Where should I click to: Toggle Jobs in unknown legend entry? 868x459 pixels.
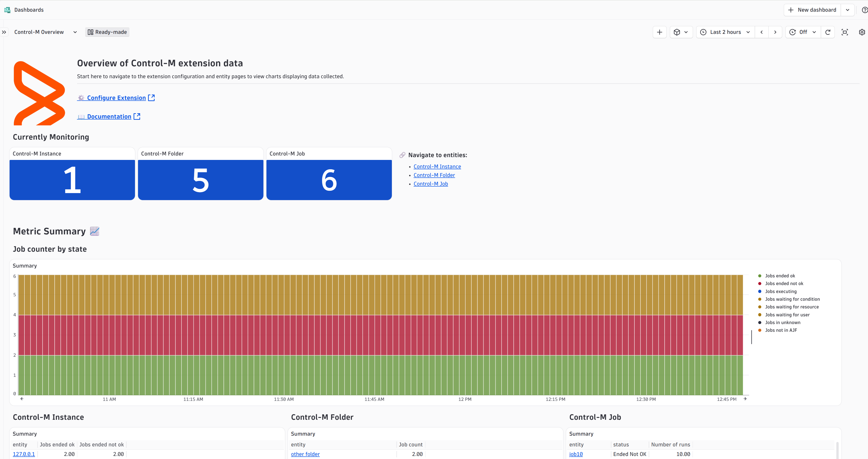pos(779,322)
